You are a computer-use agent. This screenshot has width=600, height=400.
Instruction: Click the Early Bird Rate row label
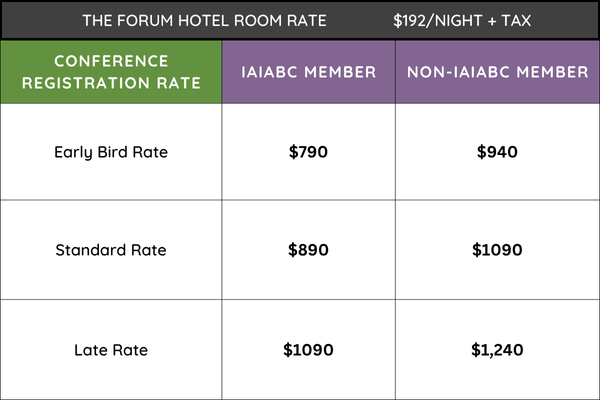click(111, 153)
